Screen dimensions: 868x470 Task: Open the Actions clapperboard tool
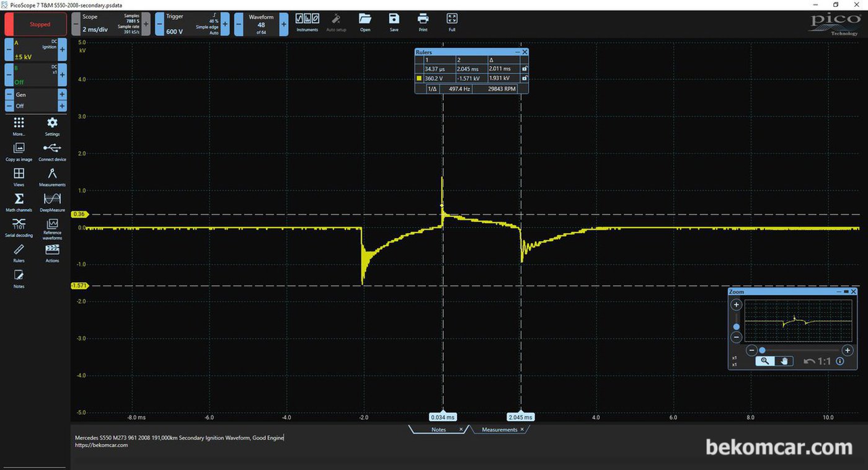pos(52,253)
